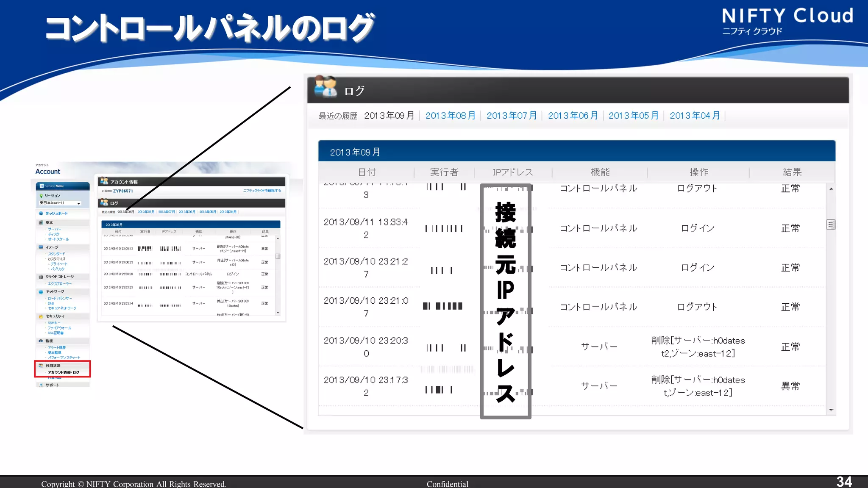Click the green region pin icon
Viewport: 868px width, 488px height.
[x=41, y=196]
